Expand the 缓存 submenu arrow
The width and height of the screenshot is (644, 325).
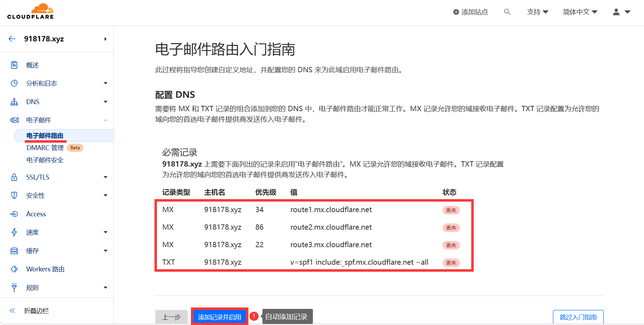[x=105, y=251]
